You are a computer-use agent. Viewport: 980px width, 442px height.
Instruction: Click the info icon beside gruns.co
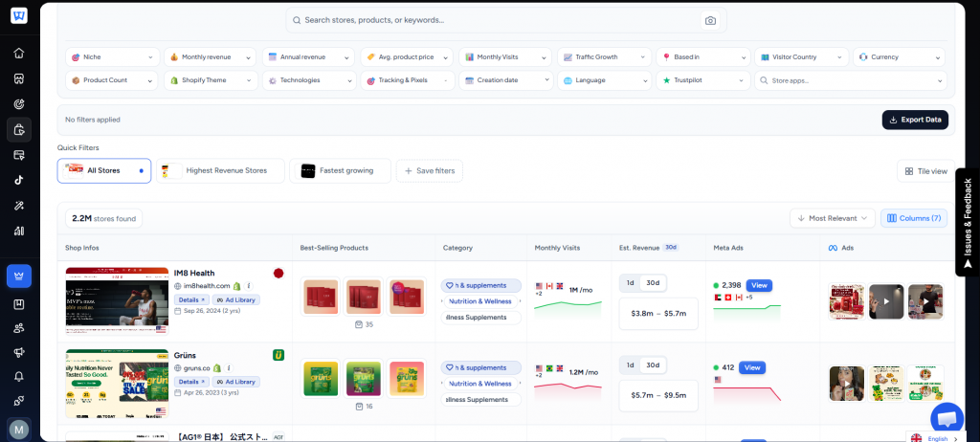[x=229, y=368]
